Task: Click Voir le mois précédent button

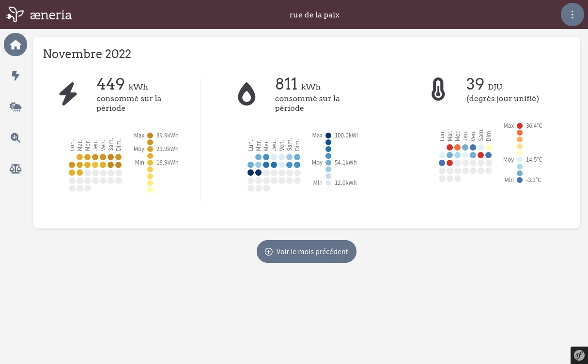Action: click(307, 252)
